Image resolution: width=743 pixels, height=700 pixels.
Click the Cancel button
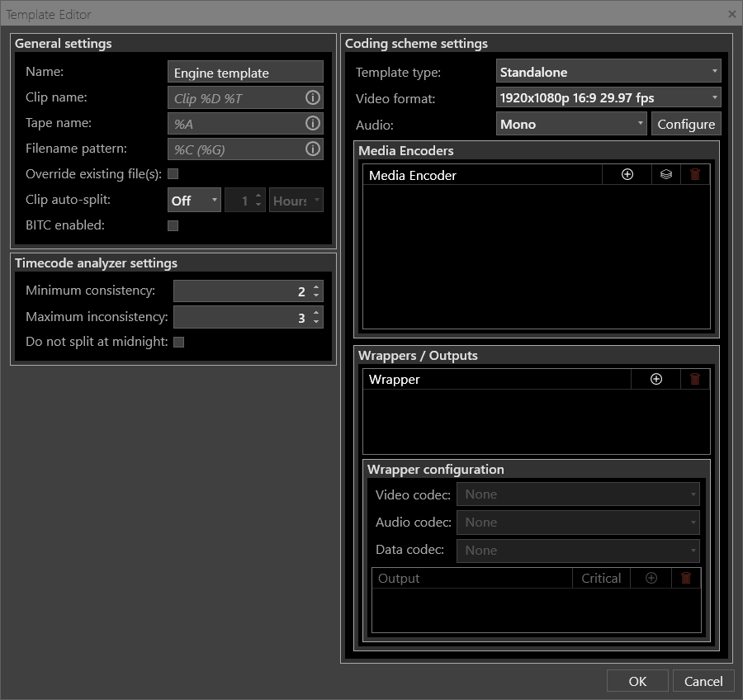[x=703, y=681]
